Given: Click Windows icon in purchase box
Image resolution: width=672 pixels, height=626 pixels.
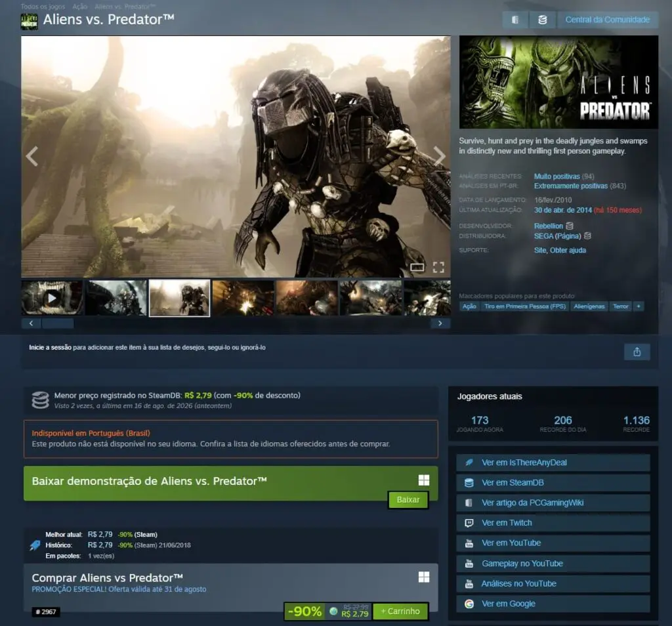Looking at the screenshot, I should click(x=424, y=577).
